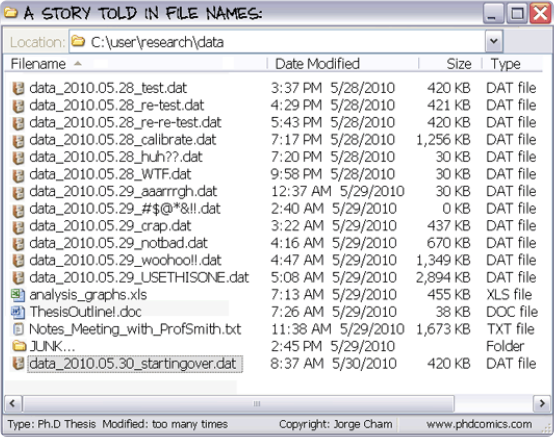Screen dimensions: 554x437
Task: Click the folder icon in the window title bar
Action: [x=11, y=13]
